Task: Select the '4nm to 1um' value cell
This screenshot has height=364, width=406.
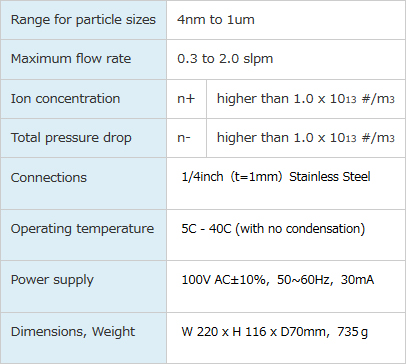Action: (286, 20)
